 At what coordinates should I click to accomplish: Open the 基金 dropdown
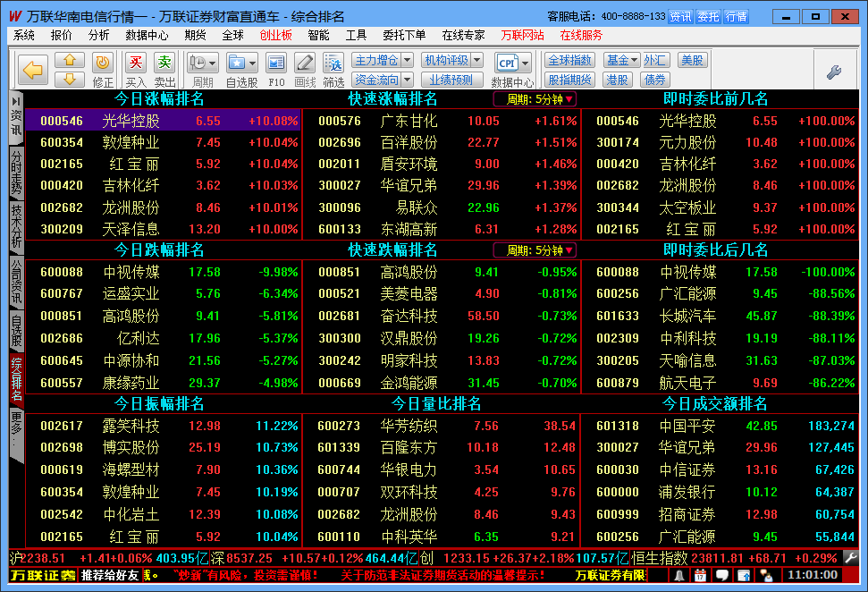622,60
